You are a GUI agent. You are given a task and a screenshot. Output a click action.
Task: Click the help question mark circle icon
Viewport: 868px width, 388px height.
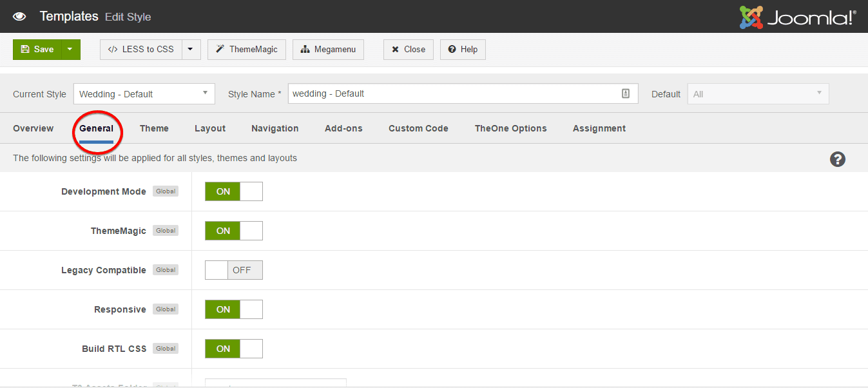click(837, 159)
